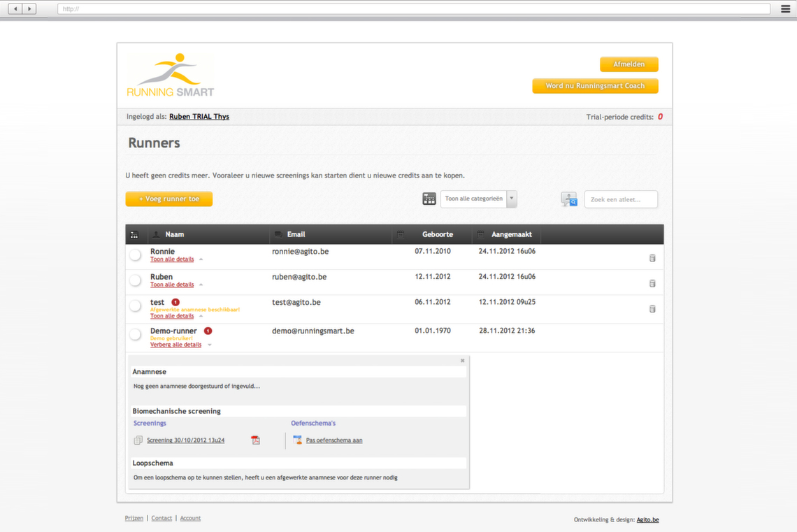The width and height of the screenshot is (797, 532).
Task: Click the Running Smart logo
Action: (171, 76)
